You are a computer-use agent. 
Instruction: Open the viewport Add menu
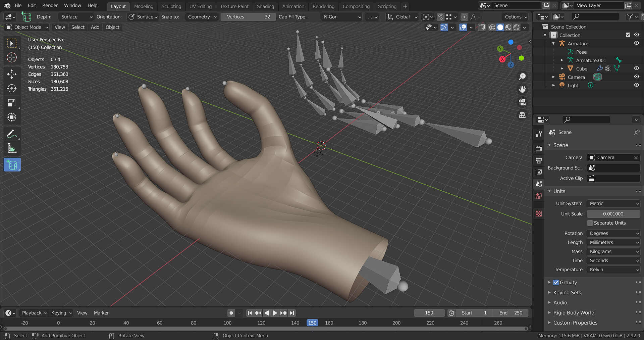click(x=95, y=27)
